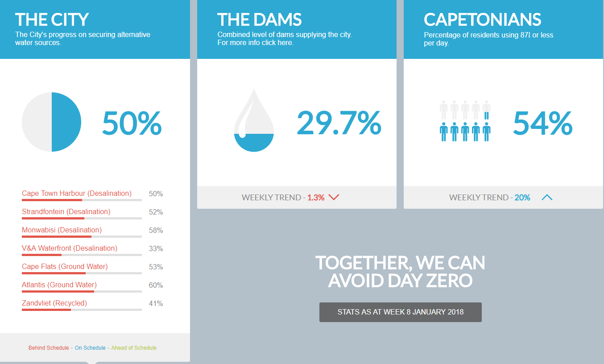Click the blue upward trend chevron

point(547,197)
